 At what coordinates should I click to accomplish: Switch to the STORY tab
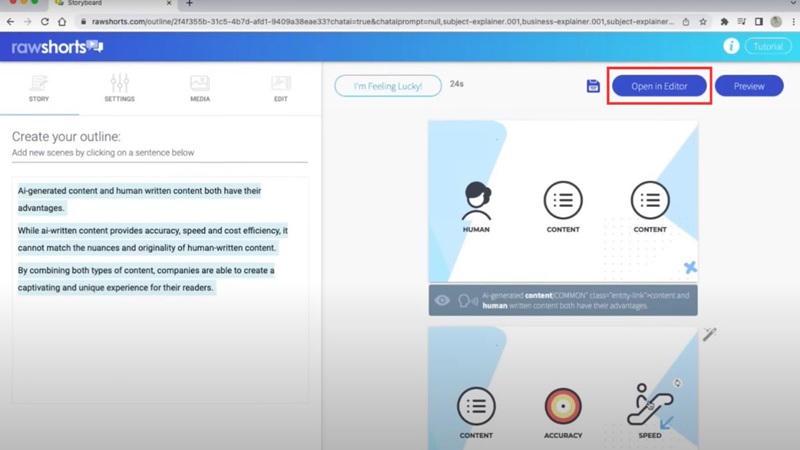click(39, 88)
